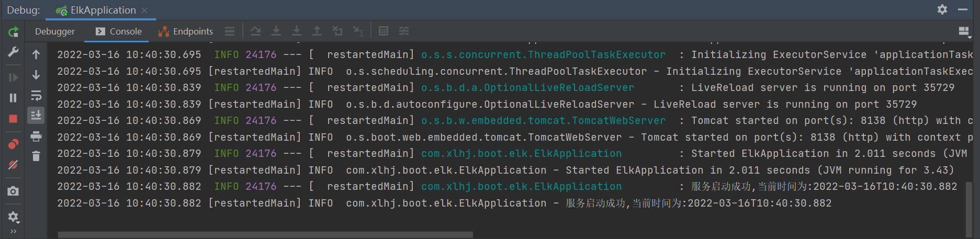Open the Evaluate Expression calculator icon
The image size is (980, 239).
(384, 31)
